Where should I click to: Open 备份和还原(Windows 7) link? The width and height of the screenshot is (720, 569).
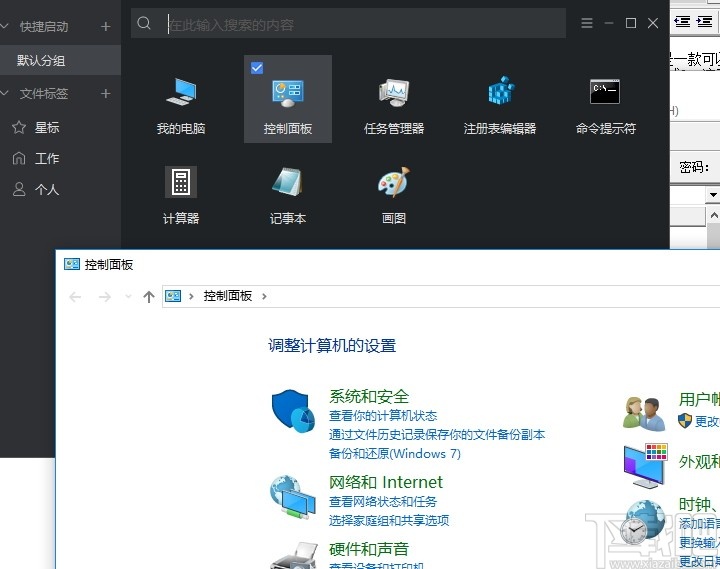pos(395,454)
